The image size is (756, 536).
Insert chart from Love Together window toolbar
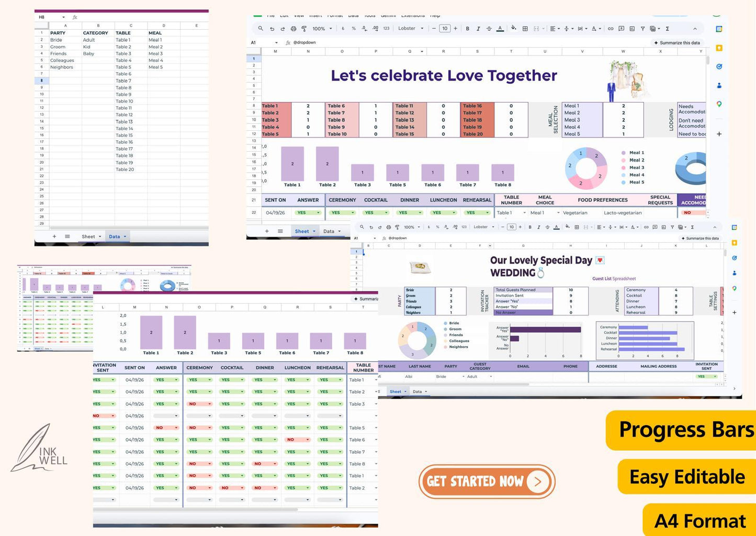point(632,29)
